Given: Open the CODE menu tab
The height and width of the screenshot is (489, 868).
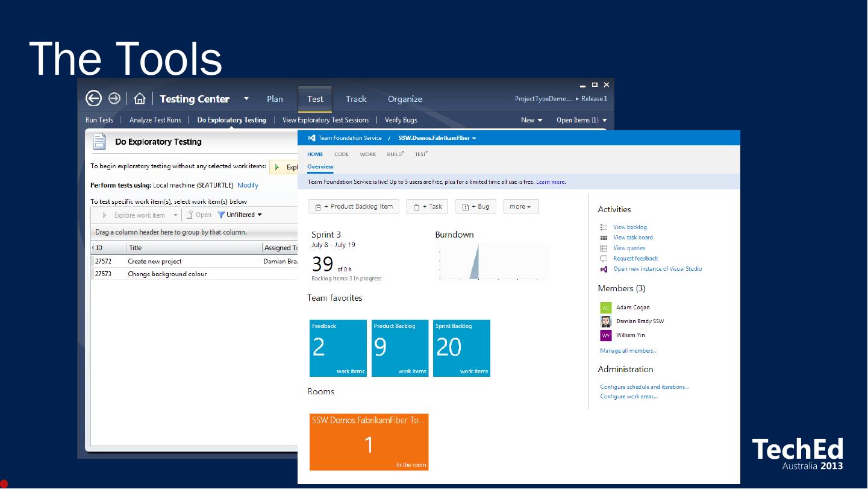Looking at the screenshot, I should (x=342, y=154).
